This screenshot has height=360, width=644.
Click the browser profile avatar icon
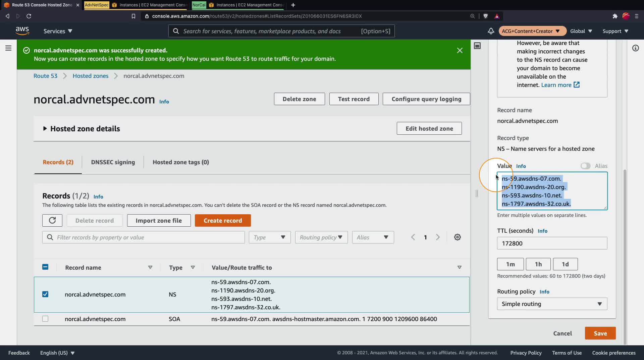click(x=626, y=16)
